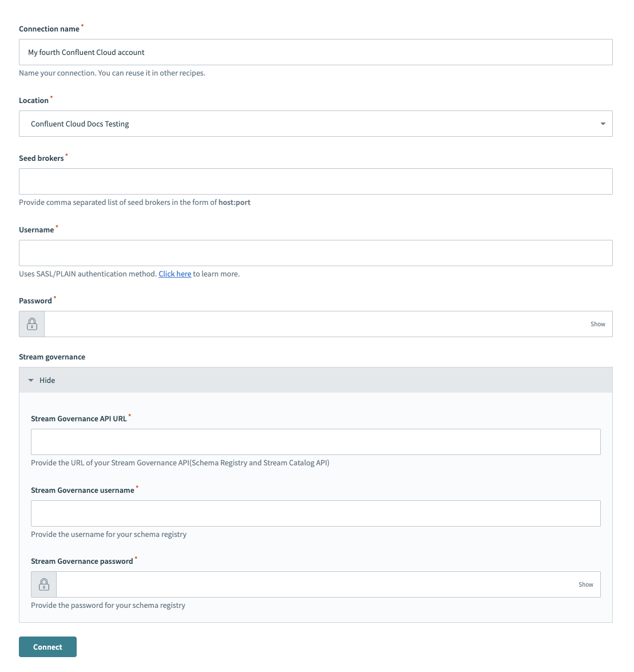Image resolution: width=634 pixels, height=672 pixels.
Task: Show the Stream Governance password contents
Action: click(585, 584)
